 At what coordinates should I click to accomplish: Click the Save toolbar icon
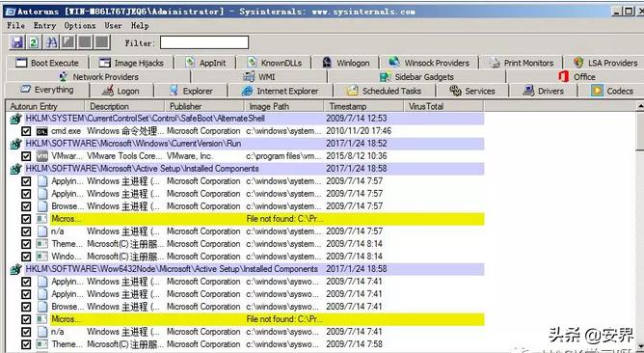[x=17, y=41]
